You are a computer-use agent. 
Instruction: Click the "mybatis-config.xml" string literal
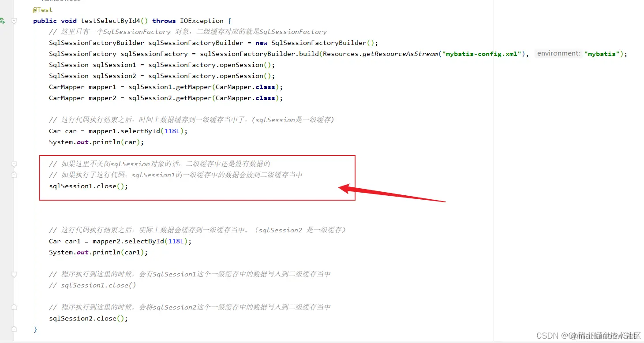[x=482, y=54]
